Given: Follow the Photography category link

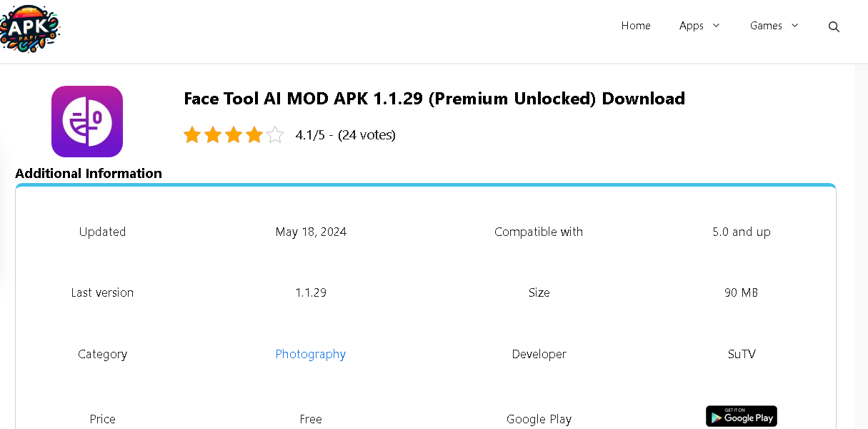Looking at the screenshot, I should pos(311,354).
